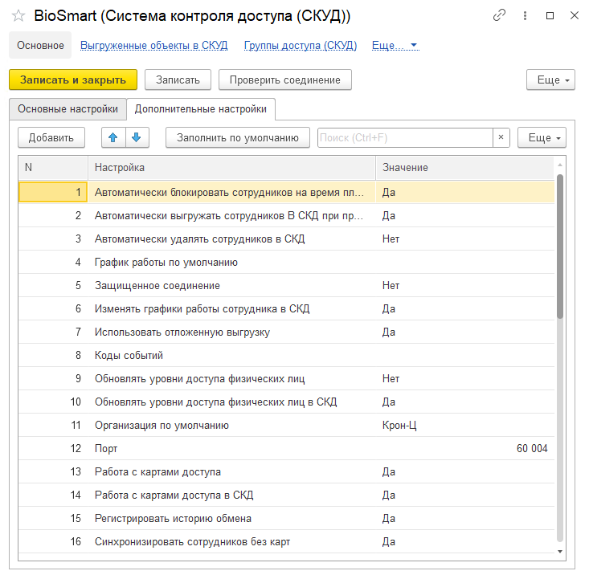Select row Автоматически удалять сотрудников в СКД
The image size is (589, 575).
click(286, 239)
